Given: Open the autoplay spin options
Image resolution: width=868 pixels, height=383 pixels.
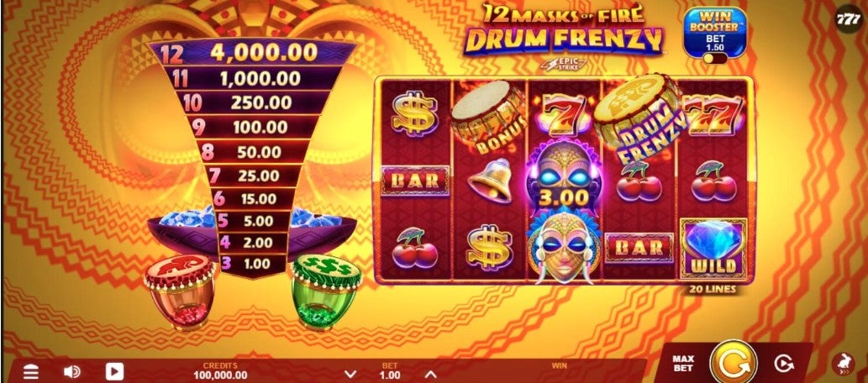Looking at the screenshot, I should click(x=783, y=364).
